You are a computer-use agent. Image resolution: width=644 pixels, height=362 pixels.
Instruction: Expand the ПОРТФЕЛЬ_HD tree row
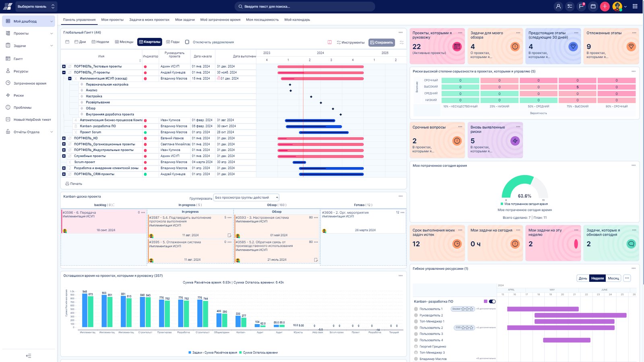tap(64, 138)
